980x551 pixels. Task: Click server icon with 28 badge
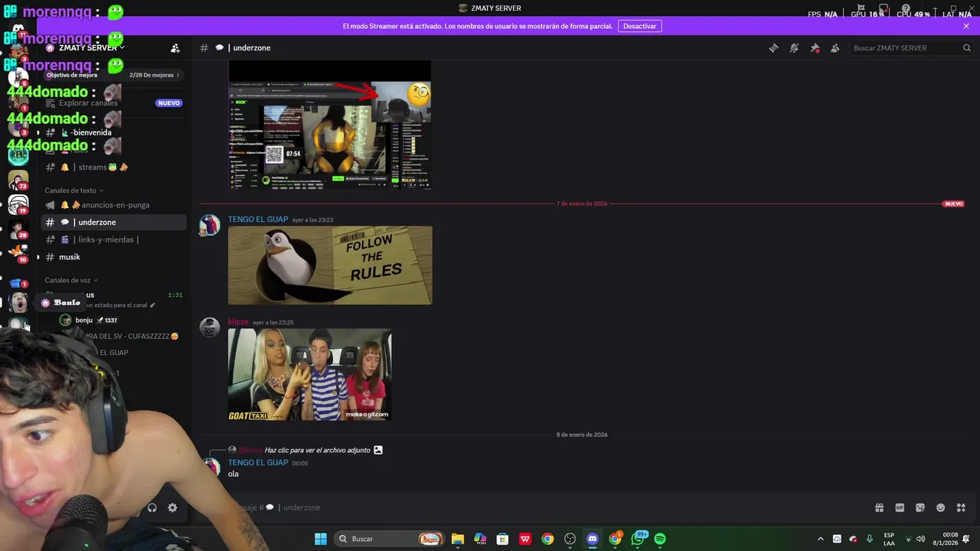[18, 229]
